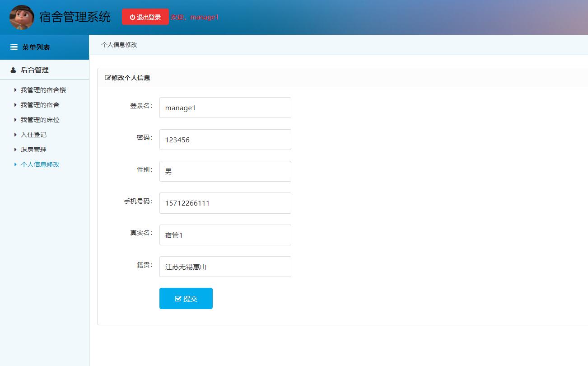Image resolution: width=588 pixels, height=366 pixels.
Task: Click the 退出登录 logout button
Action: coord(145,16)
